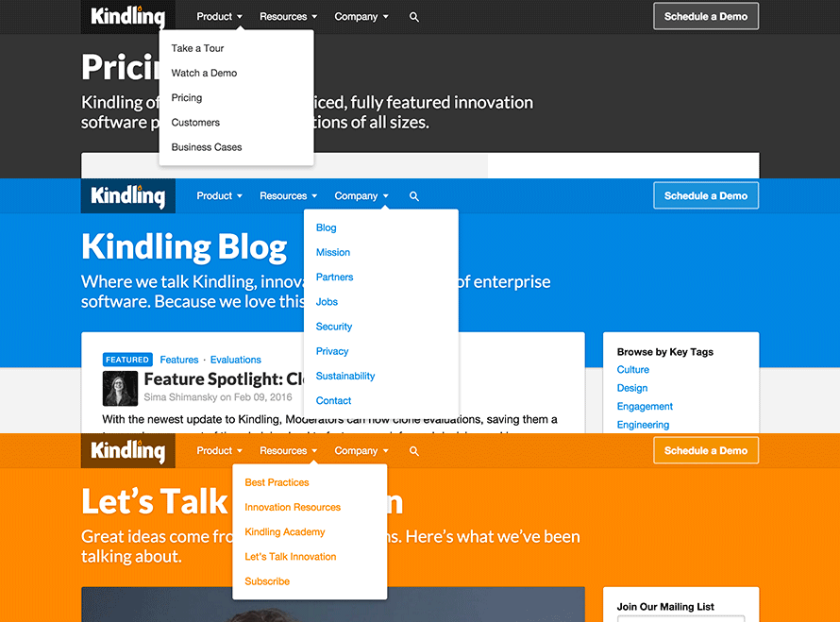Viewport: 840px width, 622px height.
Task: Click the Join Our Mailing List heading
Action: (x=665, y=607)
